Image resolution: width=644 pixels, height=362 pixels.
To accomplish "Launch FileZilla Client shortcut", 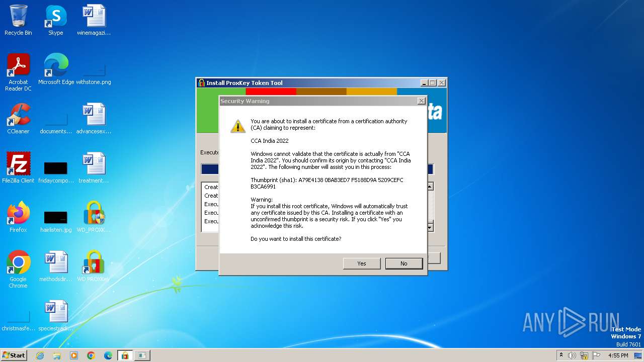I will tap(18, 167).
